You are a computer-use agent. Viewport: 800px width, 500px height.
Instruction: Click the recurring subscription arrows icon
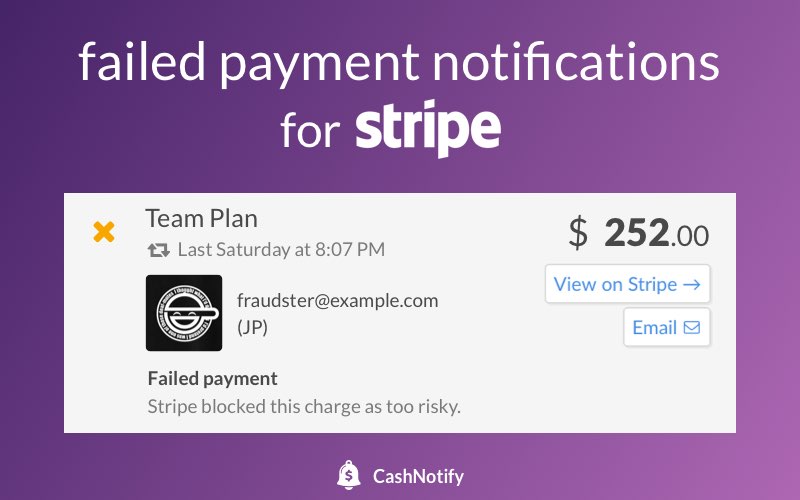pos(158,250)
